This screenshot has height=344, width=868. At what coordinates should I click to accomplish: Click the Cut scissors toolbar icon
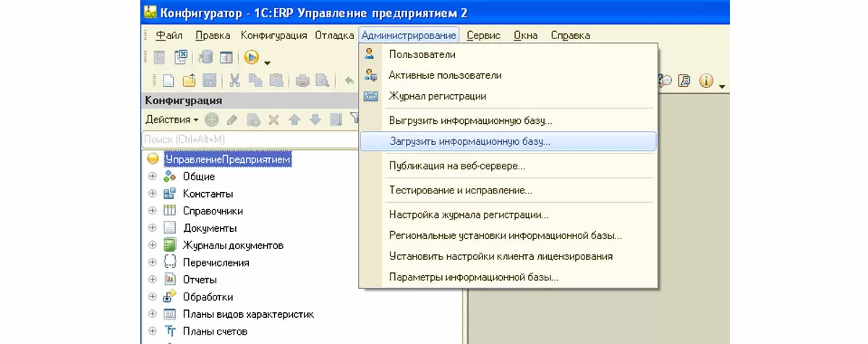[234, 80]
